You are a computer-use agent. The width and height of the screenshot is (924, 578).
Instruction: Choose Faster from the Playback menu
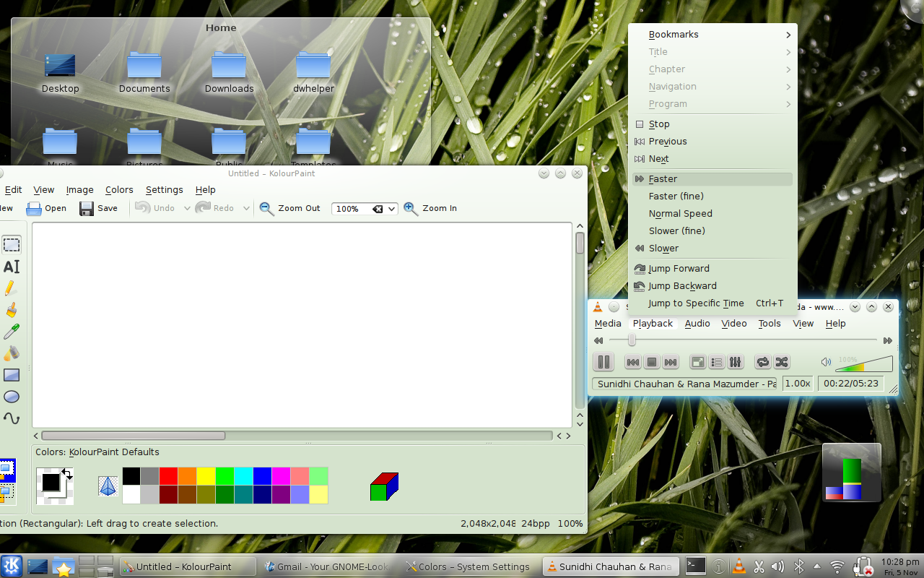coord(712,179)
